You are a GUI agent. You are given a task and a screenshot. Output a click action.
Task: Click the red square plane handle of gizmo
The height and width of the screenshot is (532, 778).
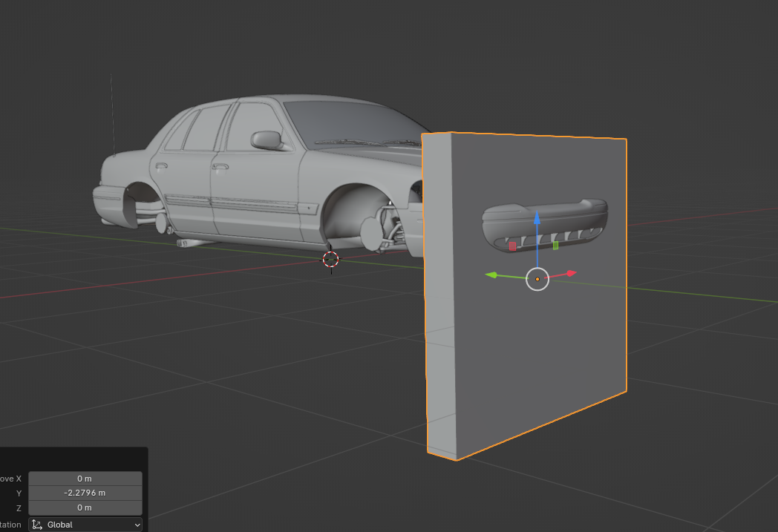click(512, 246)
